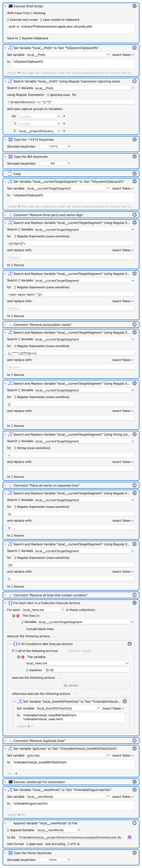Open the encoding UTF-8 popup

click(x=73, y=844)
